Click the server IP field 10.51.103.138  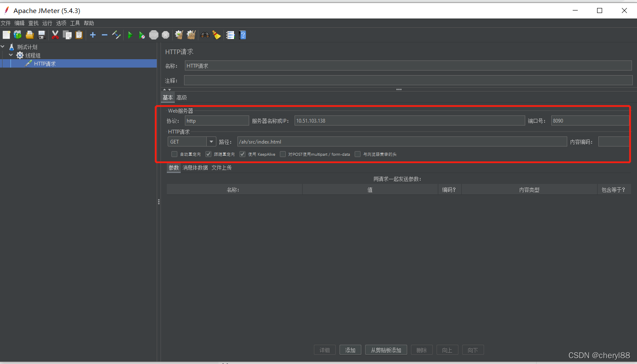click(410, 120)
